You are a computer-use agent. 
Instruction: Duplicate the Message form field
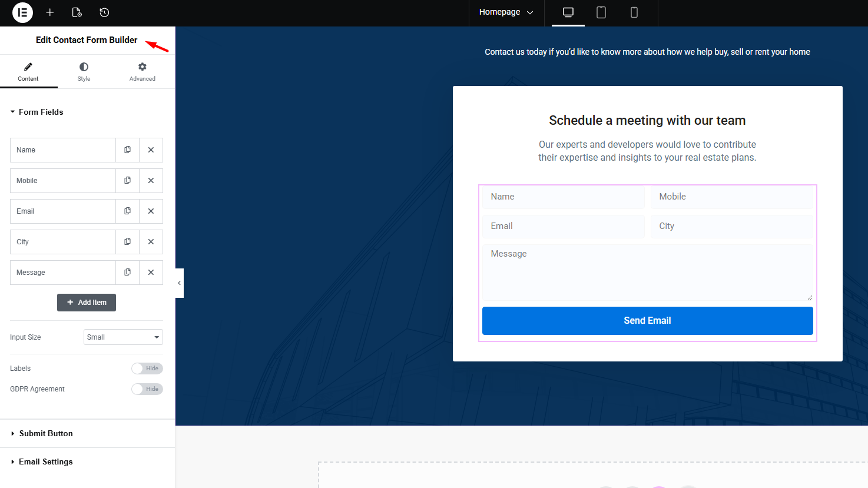click(x=127, y=273)
